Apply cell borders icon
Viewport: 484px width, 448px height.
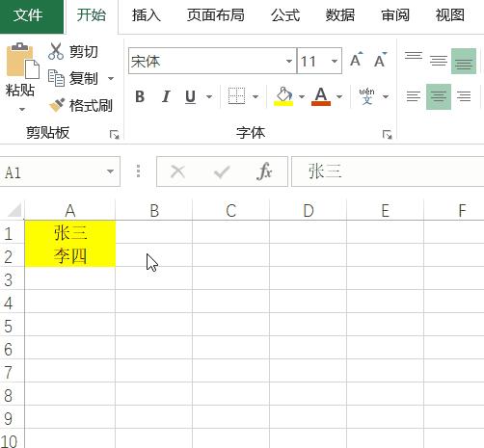coord(236,96)
